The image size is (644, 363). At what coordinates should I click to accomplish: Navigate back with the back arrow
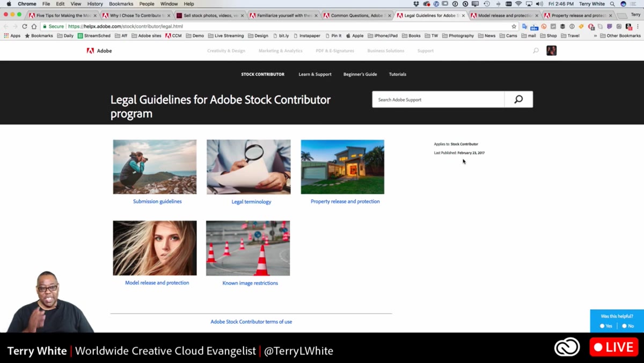point(6,26)
